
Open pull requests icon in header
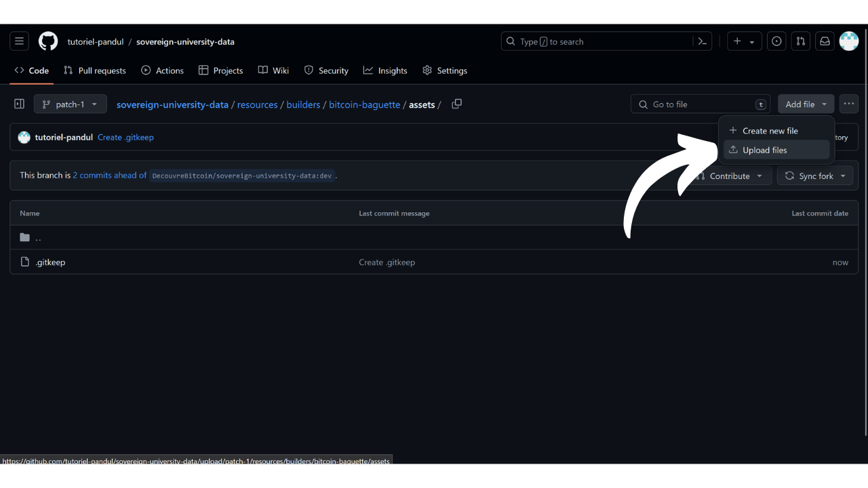800,41
